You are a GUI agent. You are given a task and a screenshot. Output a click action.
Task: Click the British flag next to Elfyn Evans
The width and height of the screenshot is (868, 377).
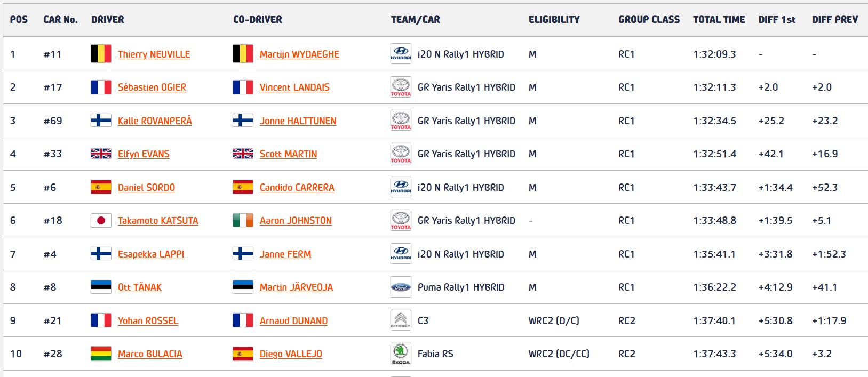coord(101,154)
